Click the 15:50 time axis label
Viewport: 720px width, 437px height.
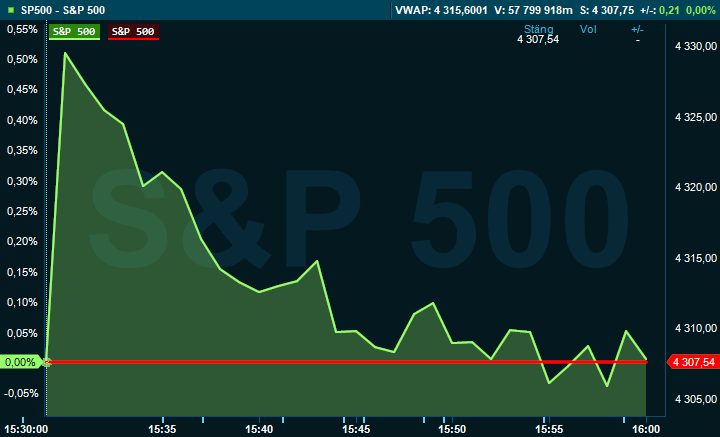[452, 429]
